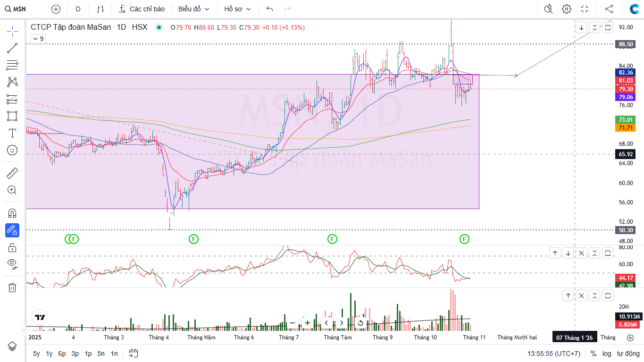
Task: Select the rectangle shape tool
Action: click(12, 116)
